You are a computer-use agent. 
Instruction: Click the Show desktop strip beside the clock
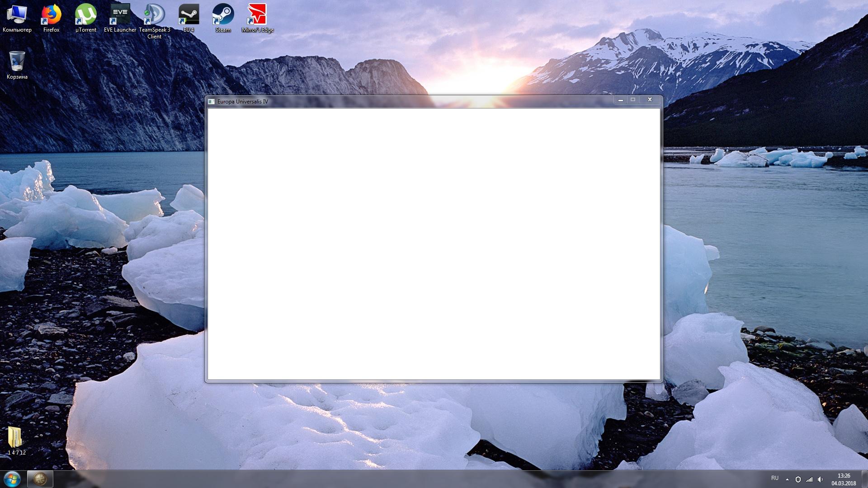[864, 479]
